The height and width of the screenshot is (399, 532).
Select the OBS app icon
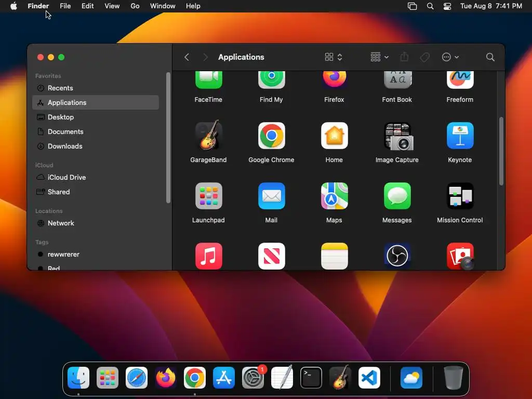[x=397, y=256]
